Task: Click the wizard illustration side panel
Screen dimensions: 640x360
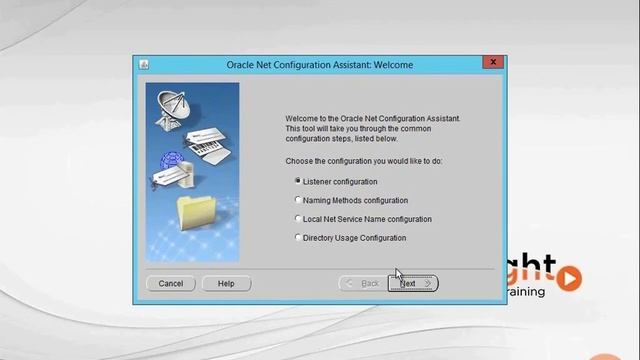Action: pos(193,172)
